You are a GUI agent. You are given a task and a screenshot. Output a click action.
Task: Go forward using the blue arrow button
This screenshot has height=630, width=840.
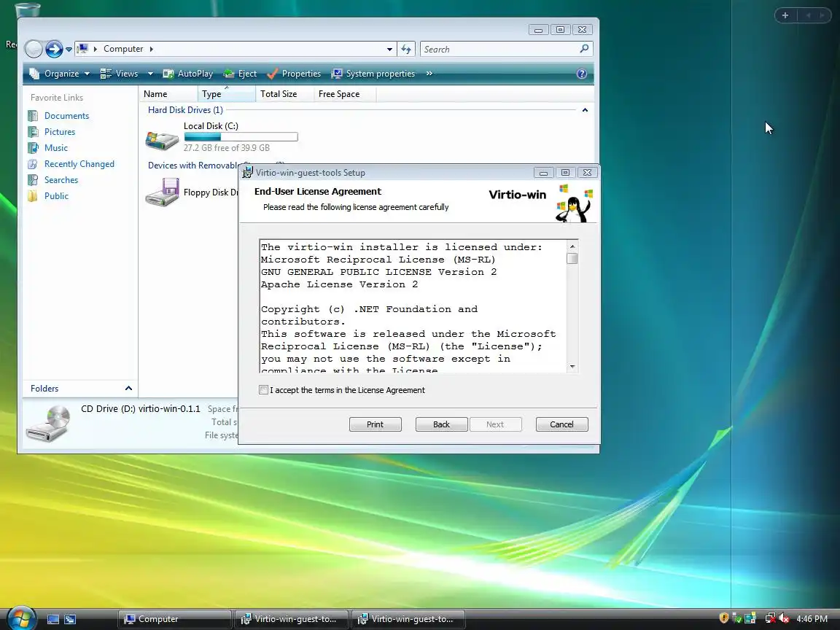tap(53, 50)
